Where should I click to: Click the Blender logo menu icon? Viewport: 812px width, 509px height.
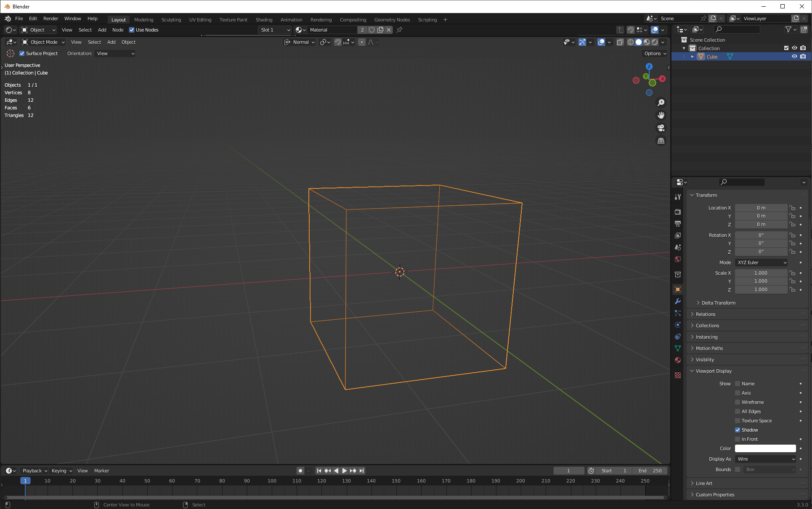8,19
